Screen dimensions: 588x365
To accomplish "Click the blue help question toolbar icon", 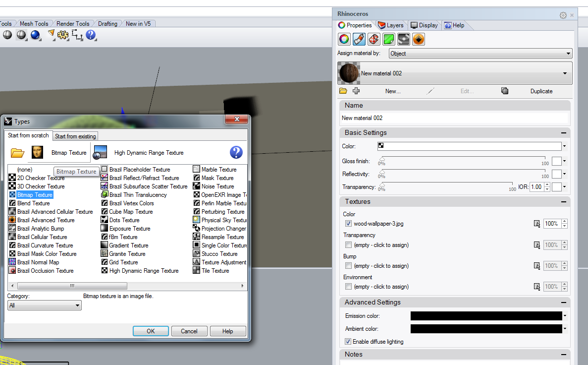I will tap(91, 35).
